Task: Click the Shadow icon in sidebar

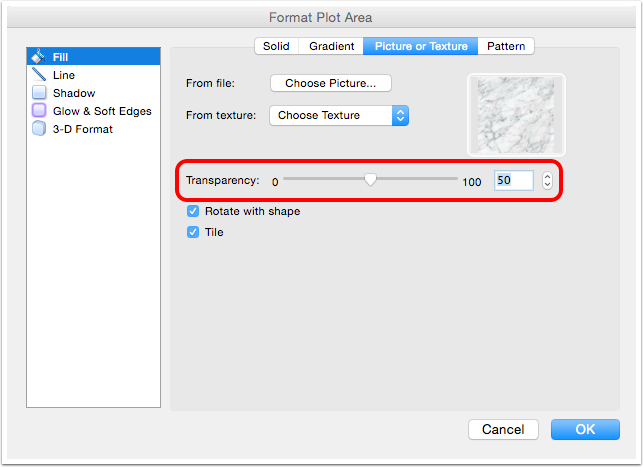Action: (x=39, y=93)
